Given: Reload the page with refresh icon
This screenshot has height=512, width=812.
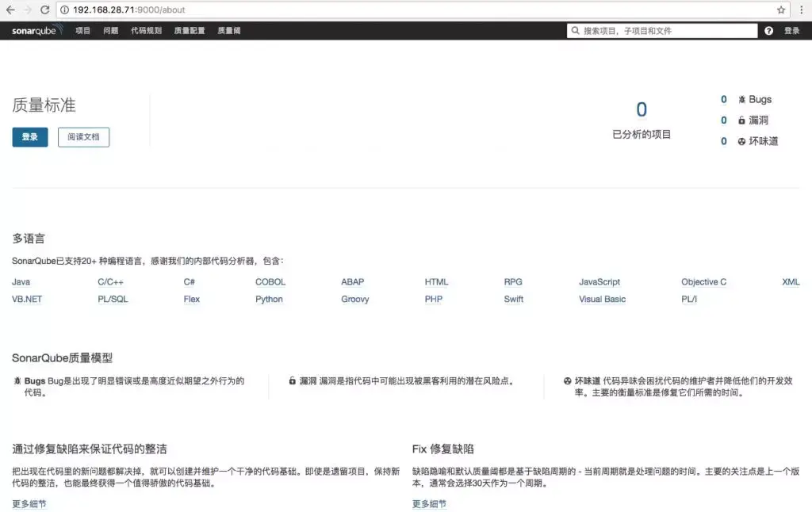Looking at the screenshot, I should [45, 10].
